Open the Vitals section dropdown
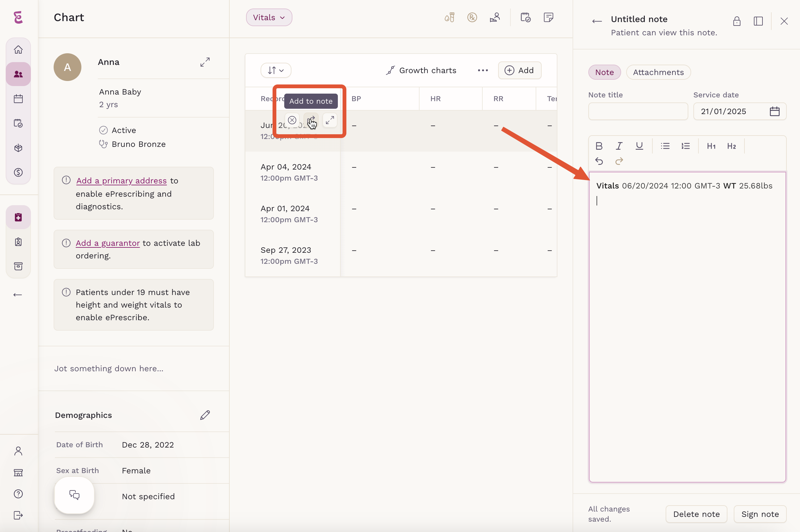Image resolution: width=800 pixels, height=532 pixels. point(269,17)
